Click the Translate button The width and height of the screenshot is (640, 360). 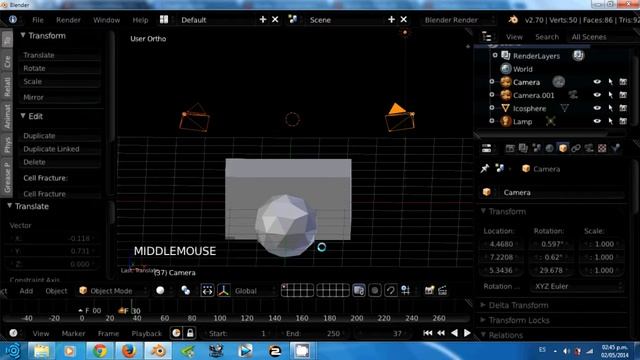(60, 55)
